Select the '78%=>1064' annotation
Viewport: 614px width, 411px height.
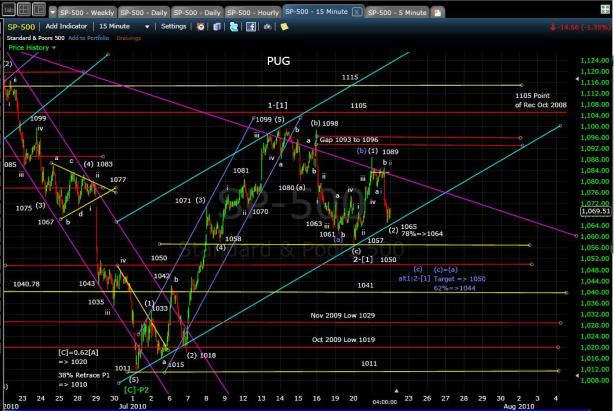[422, 234]
